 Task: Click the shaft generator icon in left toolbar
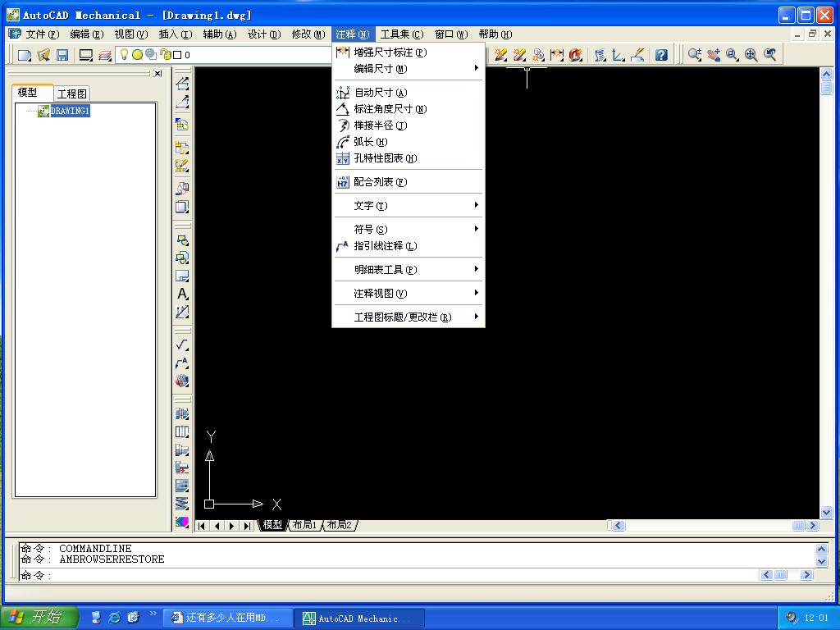coord(182,450)
